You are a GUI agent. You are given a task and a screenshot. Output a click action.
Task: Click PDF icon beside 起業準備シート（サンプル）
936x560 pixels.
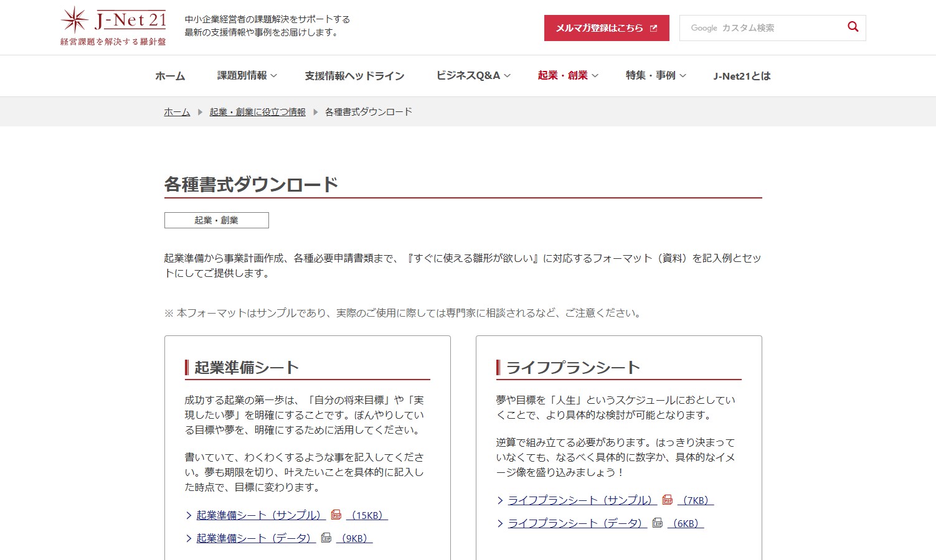(x=336, y=515)
